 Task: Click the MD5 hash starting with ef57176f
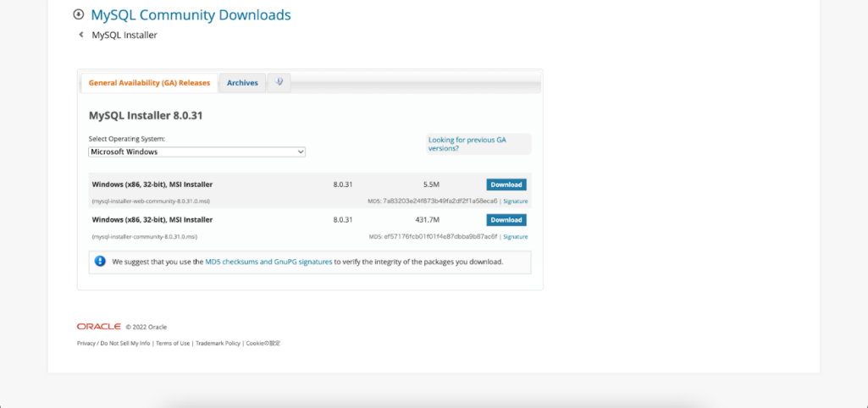[x=440, y=237]
